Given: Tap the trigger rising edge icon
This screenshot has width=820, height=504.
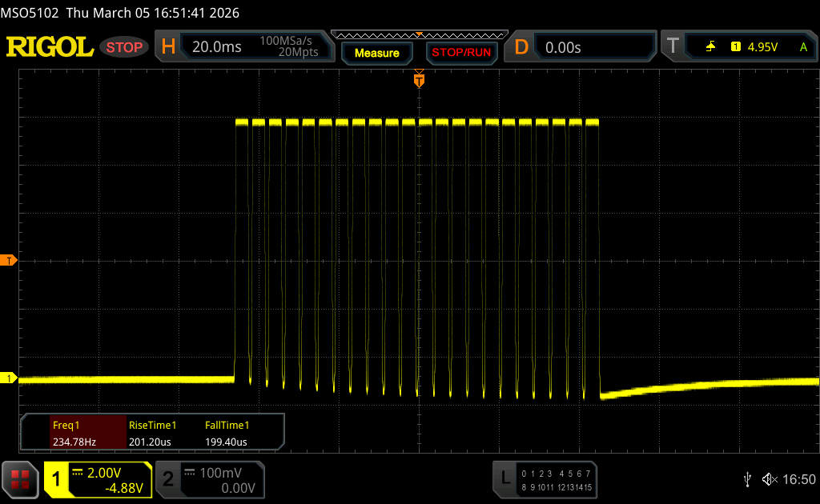Looking at the screenshot, I should (x=710, y=47).
